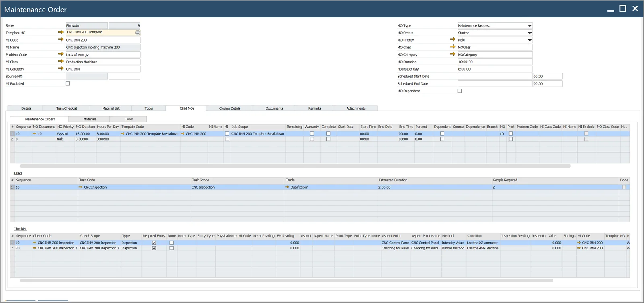Open choose-from-list icon in Template MO field
The image size is (644, 303).
pos(138,33)
